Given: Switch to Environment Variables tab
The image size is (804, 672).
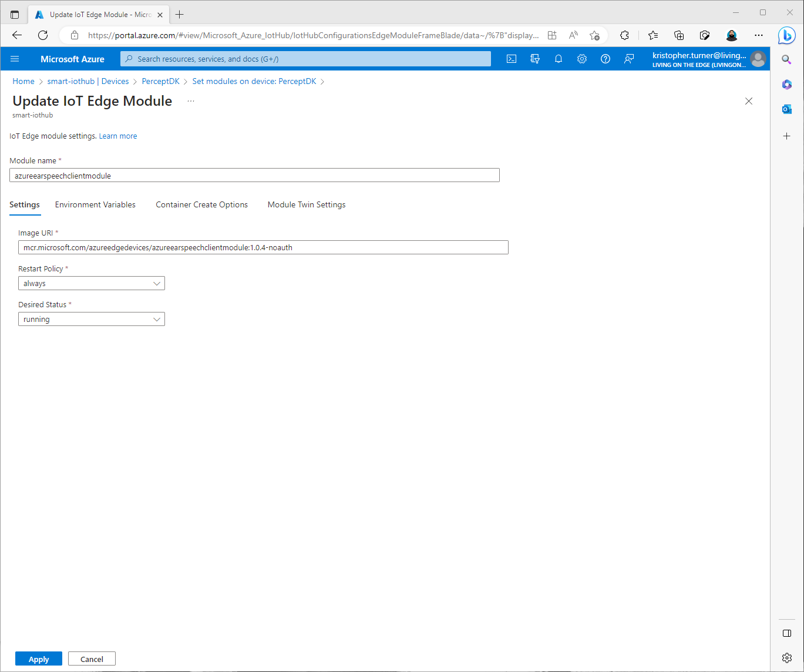Looking at the screenshot, I should point(95,204).
